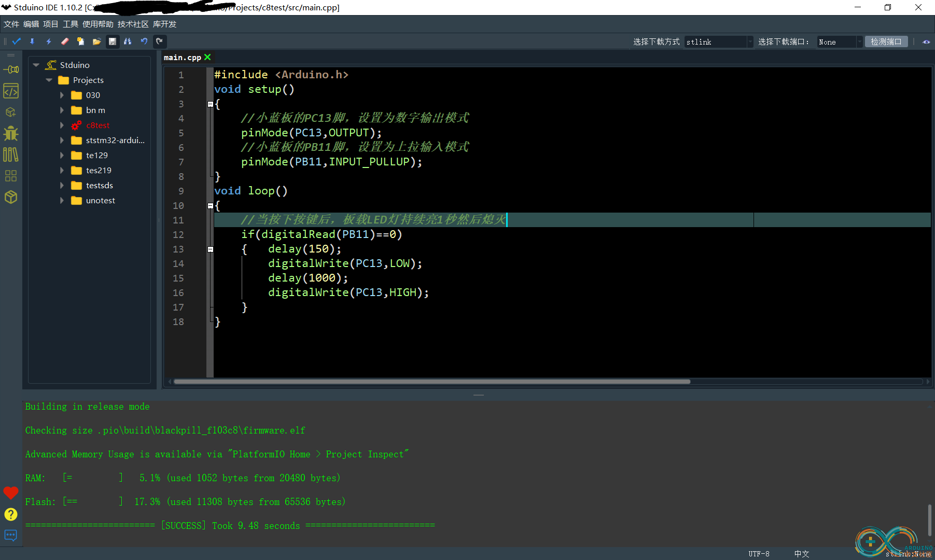Click the c8test red gears icon
The image size is (935, 560).
(x=77, y=125)
